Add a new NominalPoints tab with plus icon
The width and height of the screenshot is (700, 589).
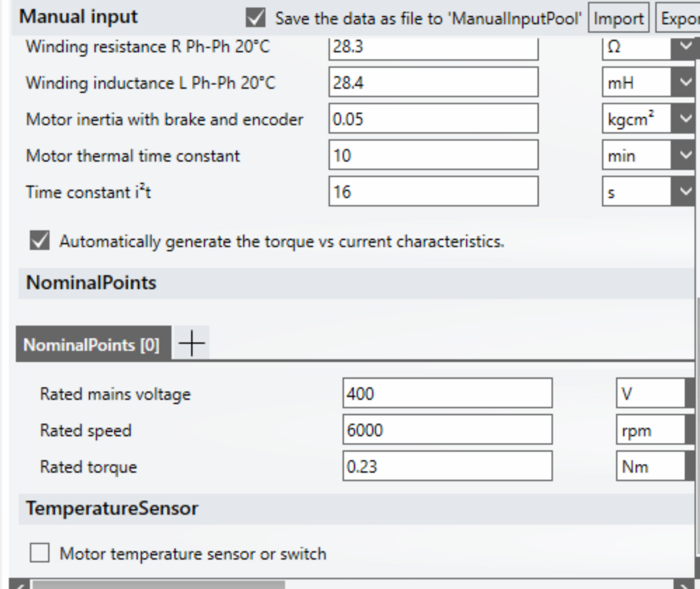pyautogui.click(x=192, y=344)
